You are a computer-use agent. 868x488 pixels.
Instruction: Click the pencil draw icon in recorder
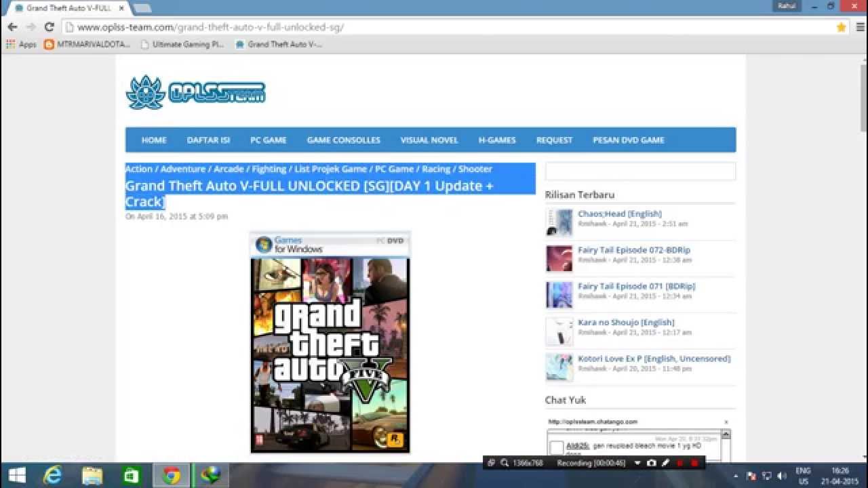(x=665, y=463)
